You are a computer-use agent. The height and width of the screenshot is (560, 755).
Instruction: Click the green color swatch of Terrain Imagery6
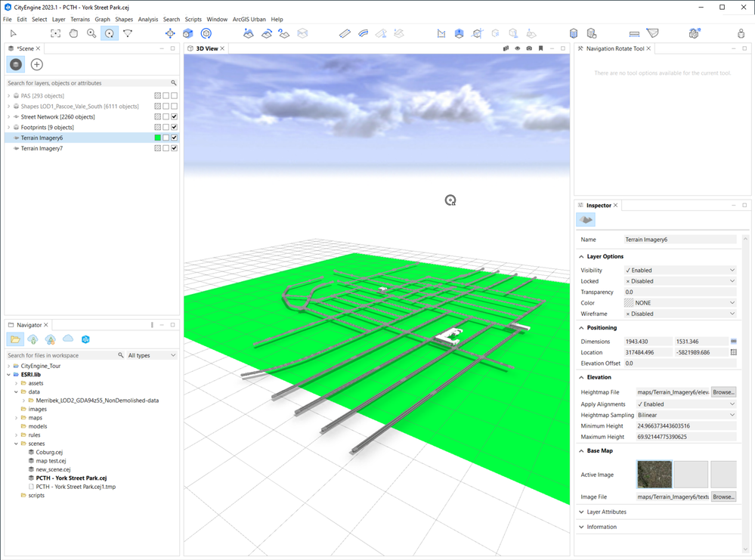157,138
